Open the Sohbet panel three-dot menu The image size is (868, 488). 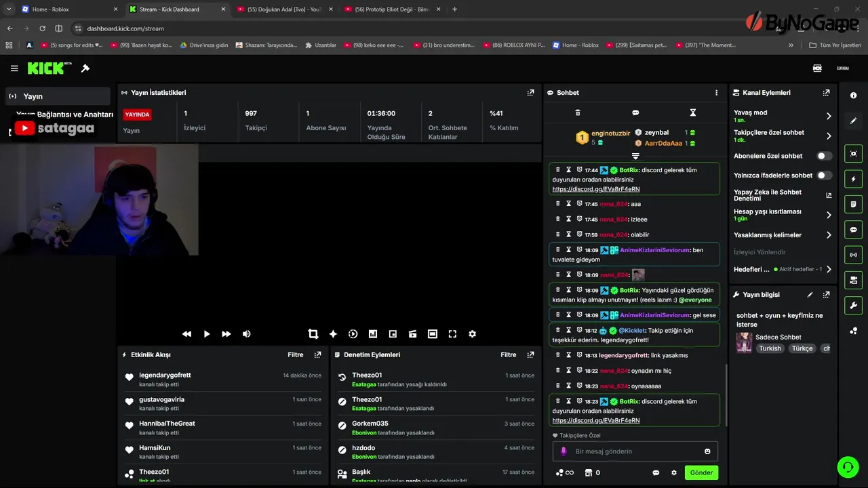point(716,93)
